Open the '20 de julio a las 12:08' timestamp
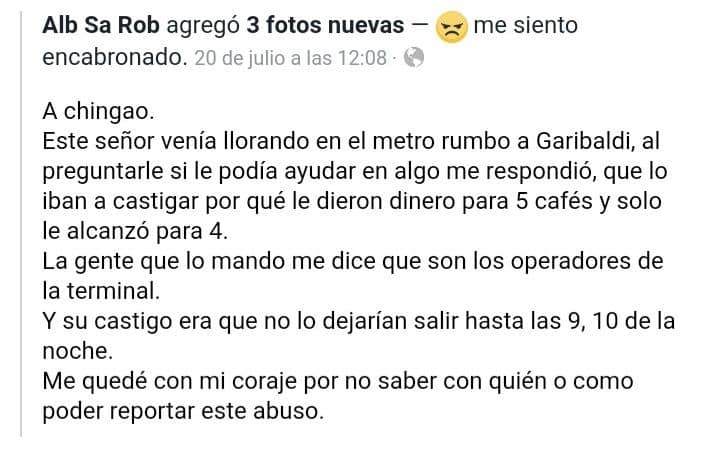720x451 pixels. tap(291, 58)
